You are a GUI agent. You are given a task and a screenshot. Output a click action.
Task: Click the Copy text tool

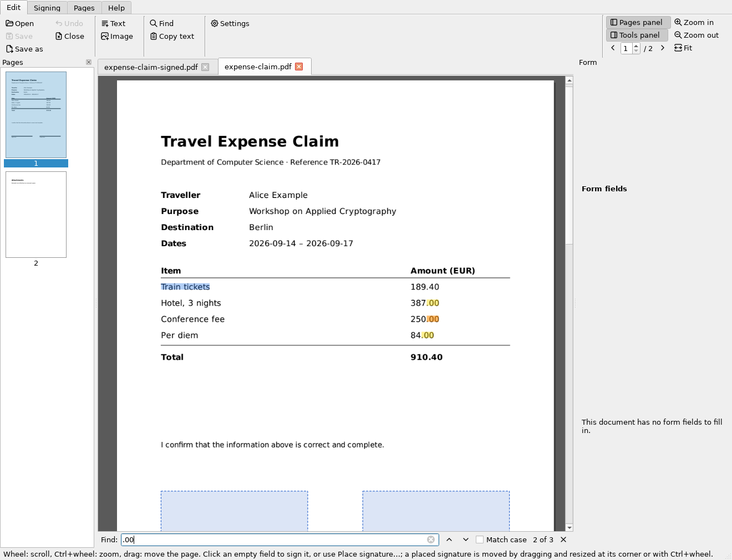tap(172, 36)
